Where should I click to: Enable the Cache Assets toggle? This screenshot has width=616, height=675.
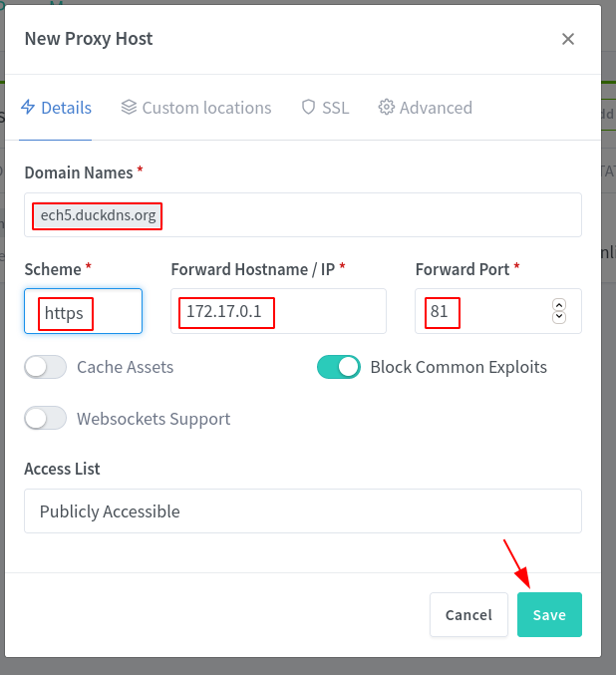pyautogui.click(x=45, y=367)
